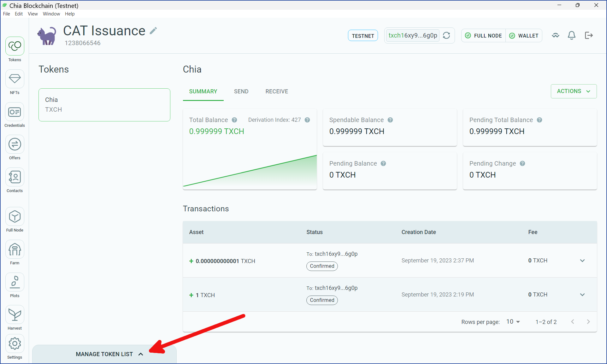Click the Confirmed chip on 2:37 PM transaction
The width and height of the screenshot is (607, 364).
coord(322,266)
